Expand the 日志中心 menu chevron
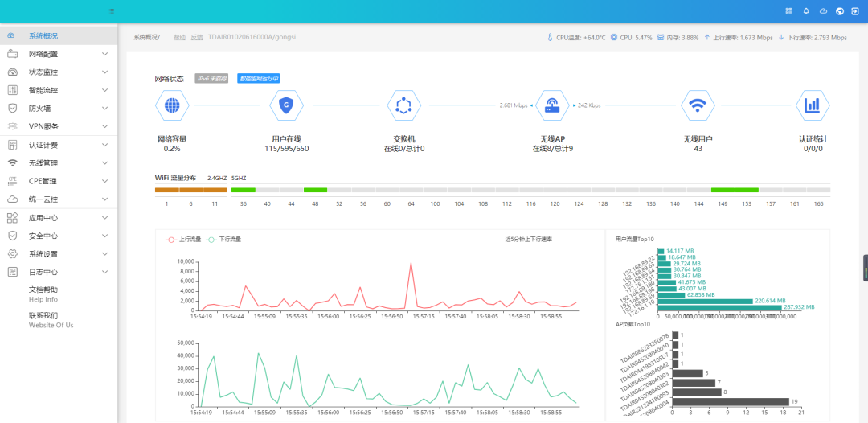Image resolution: width=868 pixels, height=423 pixels. (x=105, y=272)
